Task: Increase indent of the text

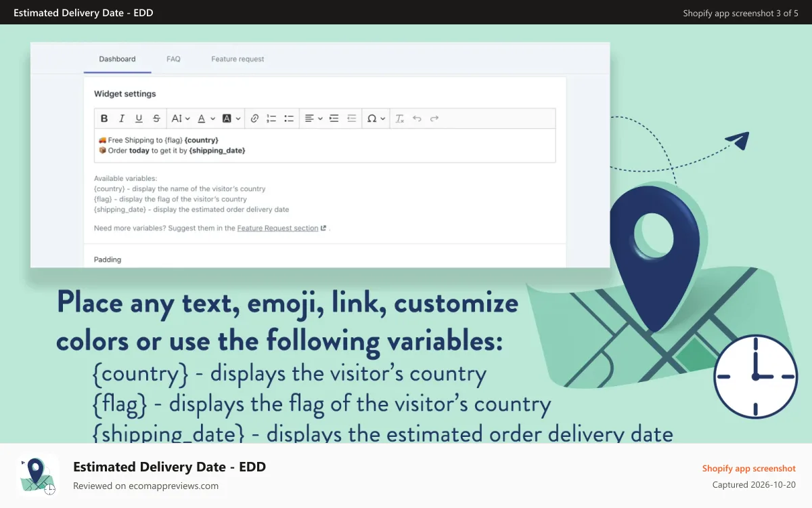Action: click(334, 119)
